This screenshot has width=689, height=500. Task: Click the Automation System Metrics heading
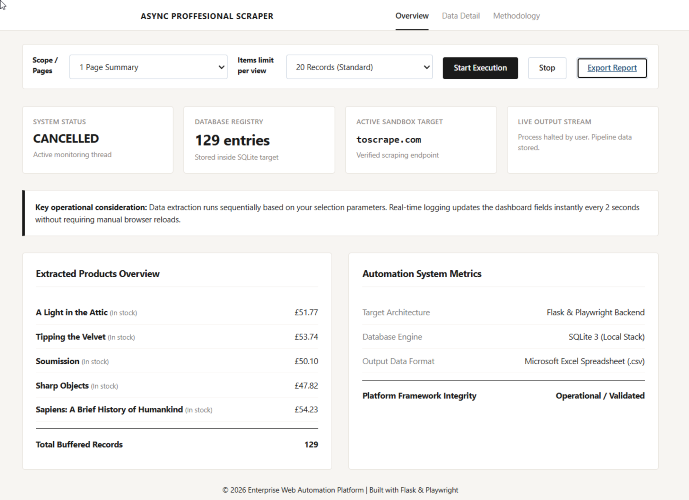(422, 274)
